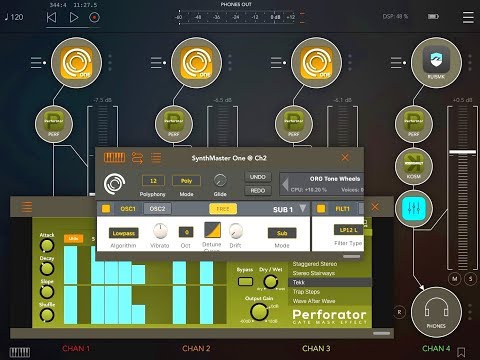Solo Chan 4 with the S button
The height and width of the screenshot is (360, 480).
tap(471, 279)
